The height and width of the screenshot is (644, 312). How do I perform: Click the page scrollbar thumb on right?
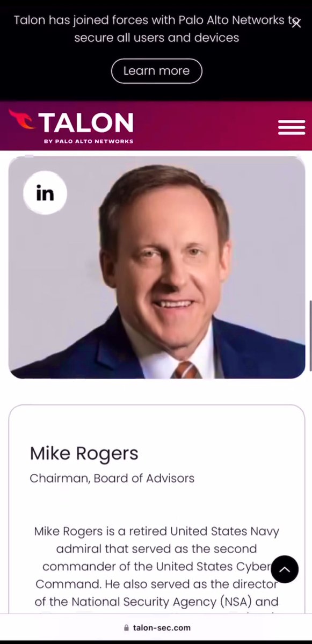[x=310, y=335]
